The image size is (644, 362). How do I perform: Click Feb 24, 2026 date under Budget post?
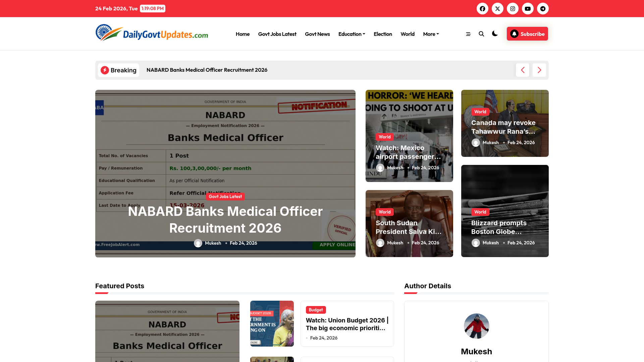pos(324,338)
